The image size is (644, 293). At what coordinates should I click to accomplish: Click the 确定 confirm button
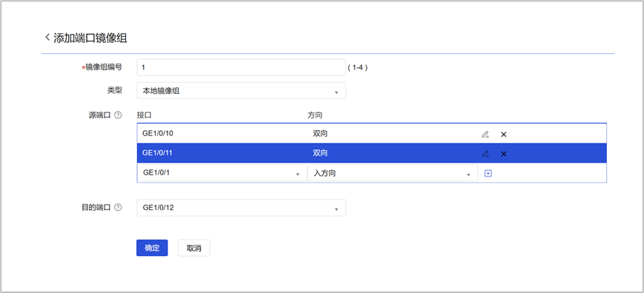tap(152, 248)
